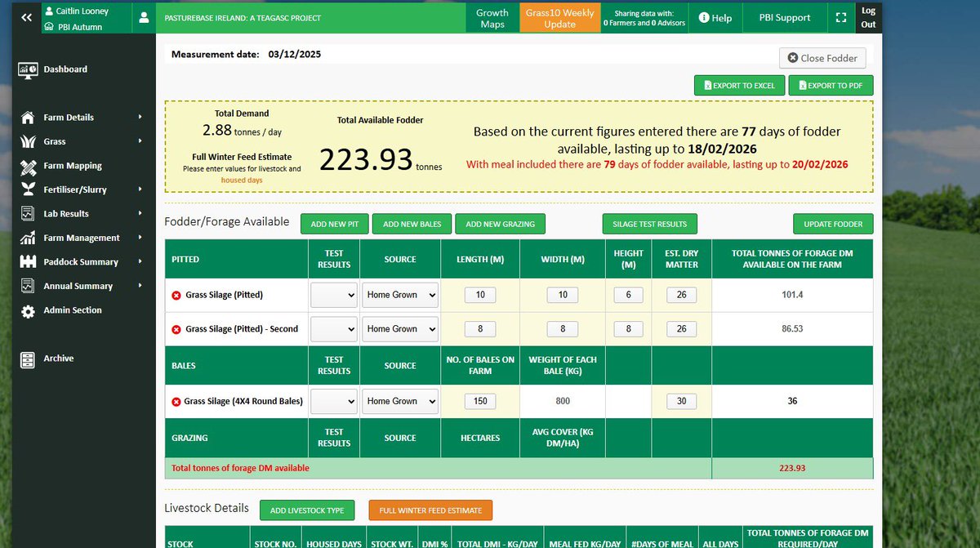The image size is (980, 548).
Task: Edit height field of Grass Silage (Pitted)
Action: tap(629, 295)
